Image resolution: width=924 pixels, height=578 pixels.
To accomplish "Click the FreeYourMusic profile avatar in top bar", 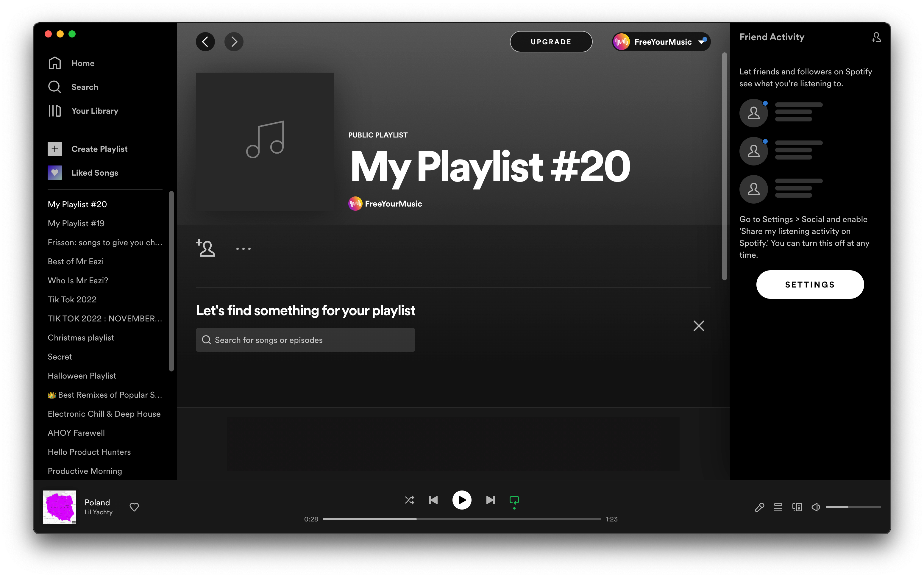I will coord(622,42).
